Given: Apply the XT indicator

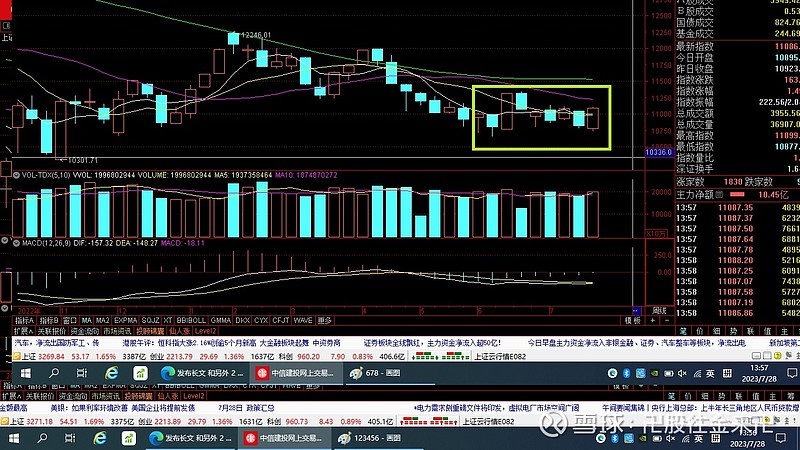Looking at the screenshot, I should tap(168, 320).
